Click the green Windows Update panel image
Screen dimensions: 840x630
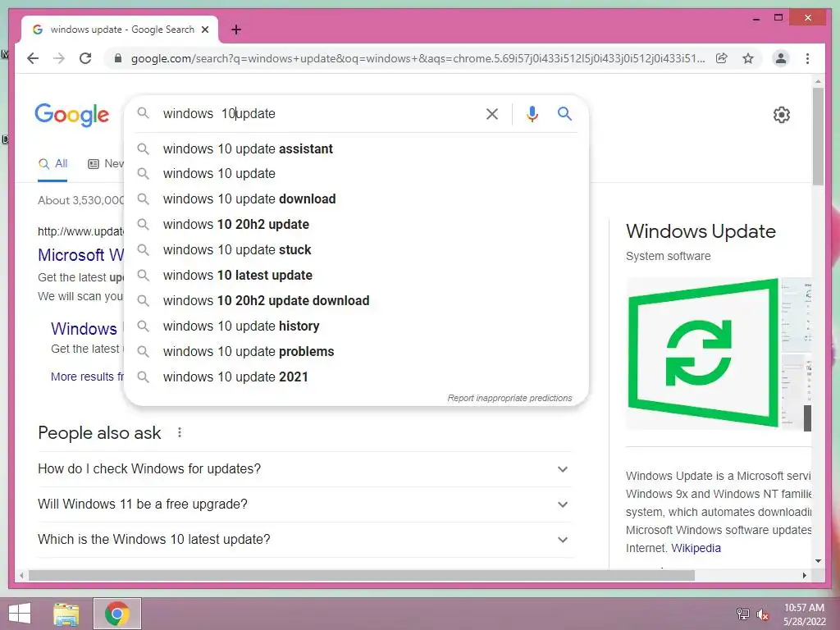click(x=703, y=353)
